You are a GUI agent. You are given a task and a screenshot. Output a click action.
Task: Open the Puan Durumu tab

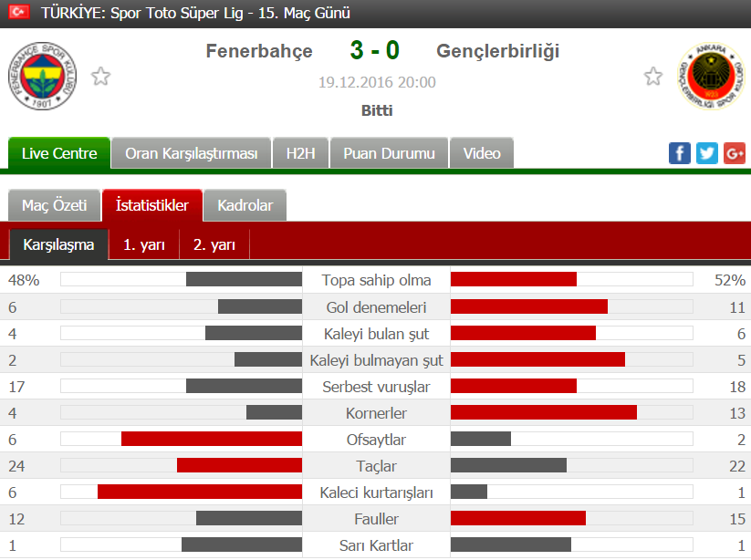(x=389, y=153)
